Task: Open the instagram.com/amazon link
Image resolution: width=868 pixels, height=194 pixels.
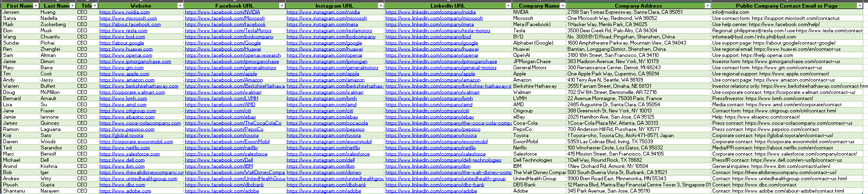Action: coord(325,80)
